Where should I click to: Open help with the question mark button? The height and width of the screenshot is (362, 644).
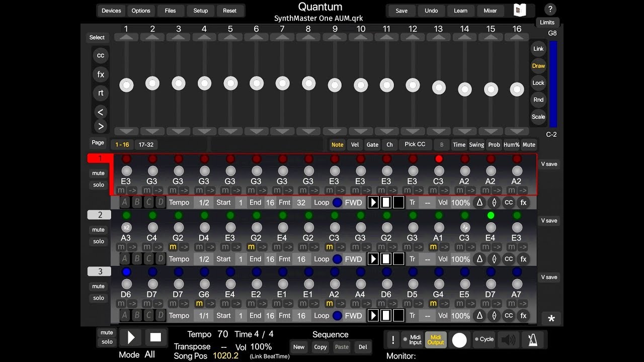550,9
